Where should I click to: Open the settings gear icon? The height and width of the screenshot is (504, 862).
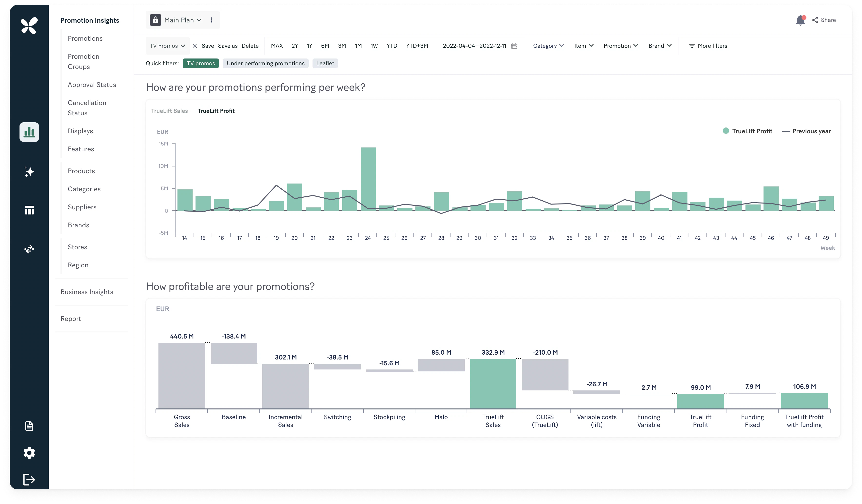pyautogui.click(x=29, y=452)
